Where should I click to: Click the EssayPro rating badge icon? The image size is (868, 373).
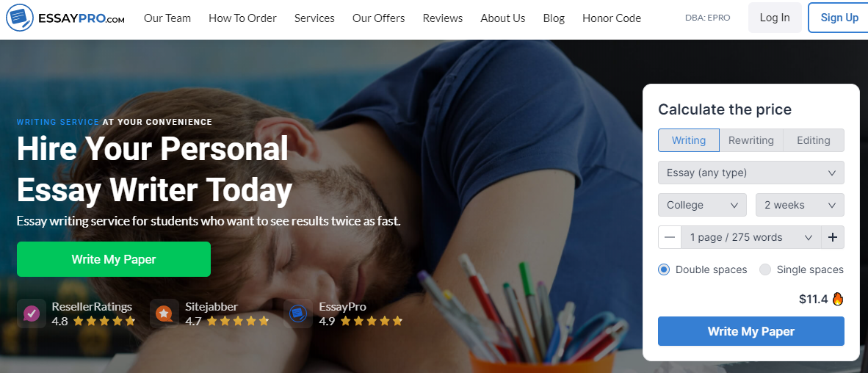(298, 314)
